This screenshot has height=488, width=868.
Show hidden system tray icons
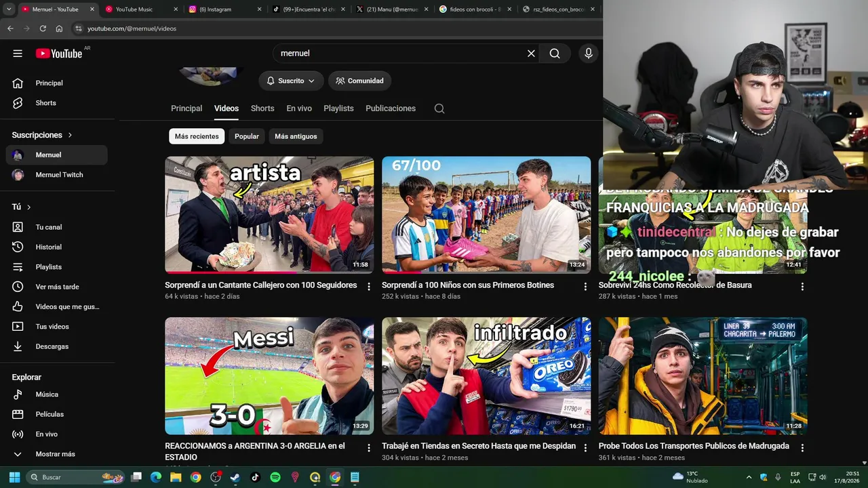(749, 477)
